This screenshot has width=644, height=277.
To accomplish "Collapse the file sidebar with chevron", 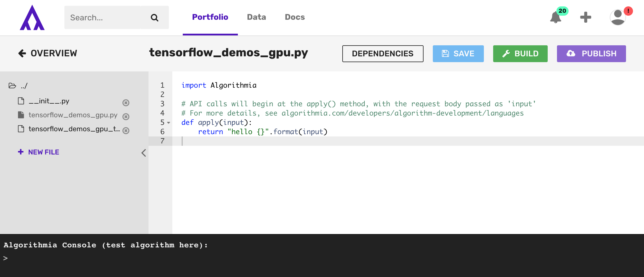I will coord(144,153).
